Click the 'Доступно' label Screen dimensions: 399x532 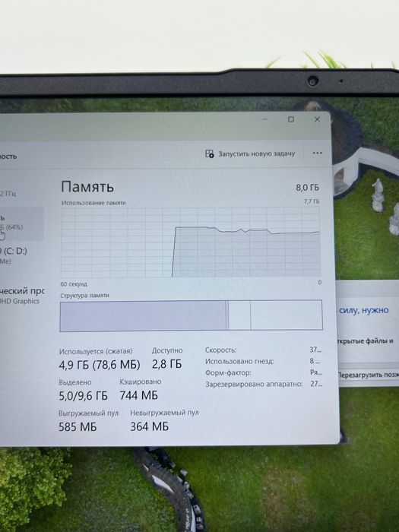tap(167, 350)
